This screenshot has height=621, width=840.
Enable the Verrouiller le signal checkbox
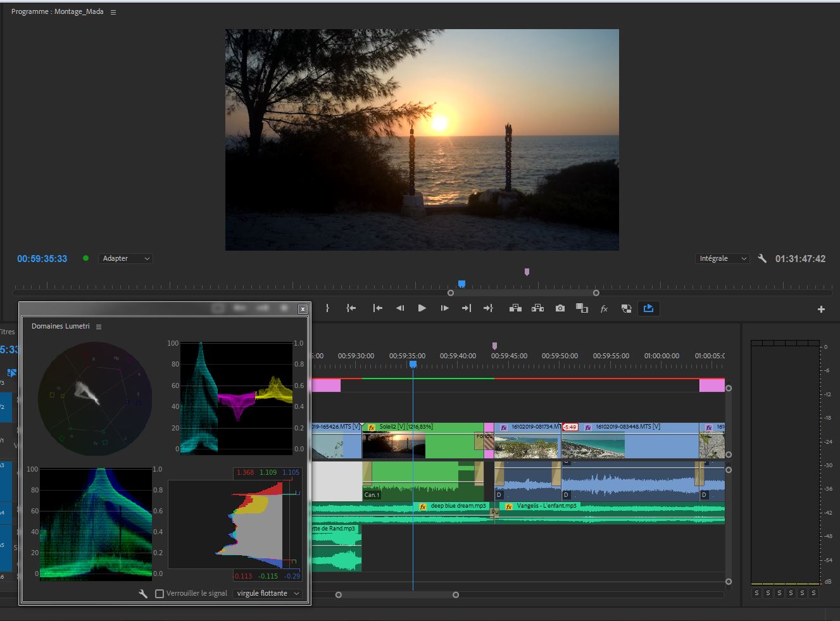pos(160,593)
